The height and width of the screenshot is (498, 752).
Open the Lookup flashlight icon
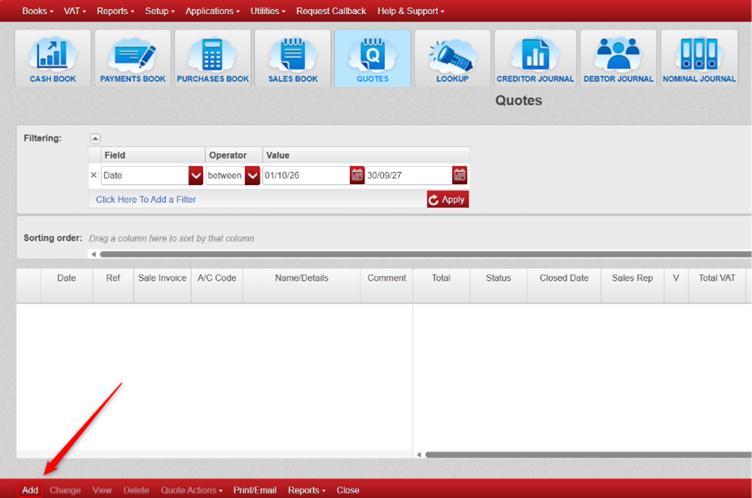[x=453, y=58]
